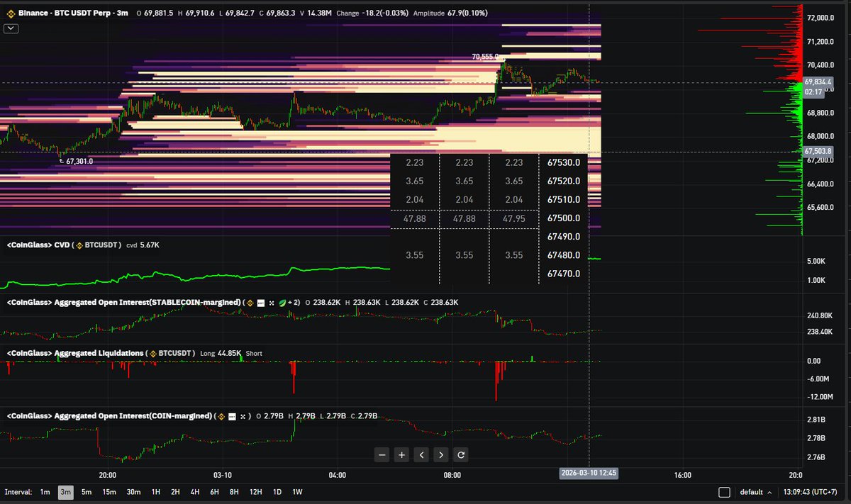The image size is (851, 504).
Task: Toggle the Short liquidations series
Action: (252, 353)
